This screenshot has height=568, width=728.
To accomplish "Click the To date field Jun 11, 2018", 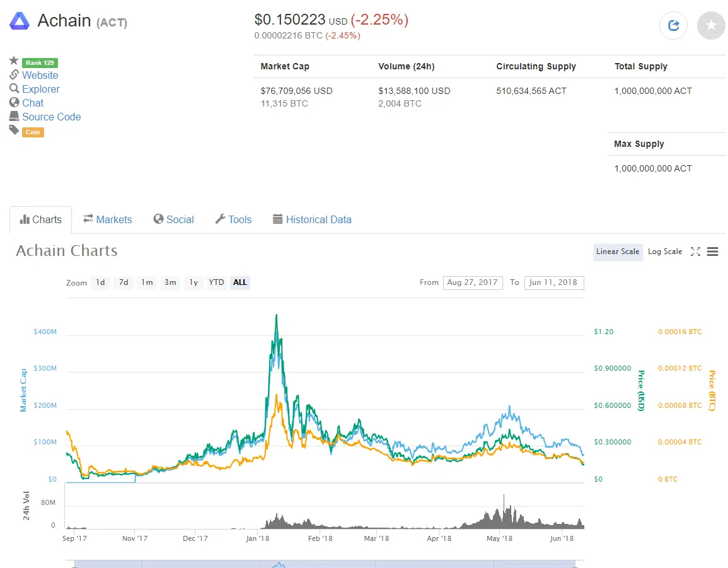I will (x=554, y=282).
